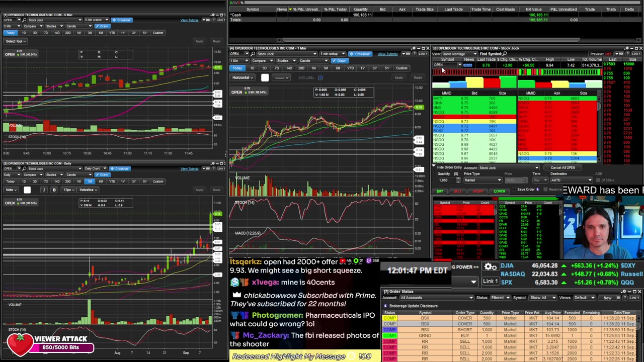Image resolution: width=644 pixels, height=362 pixels.
Task: Pick the white line color swatch in 1 Min chart
Action: [x=265, y=77]
